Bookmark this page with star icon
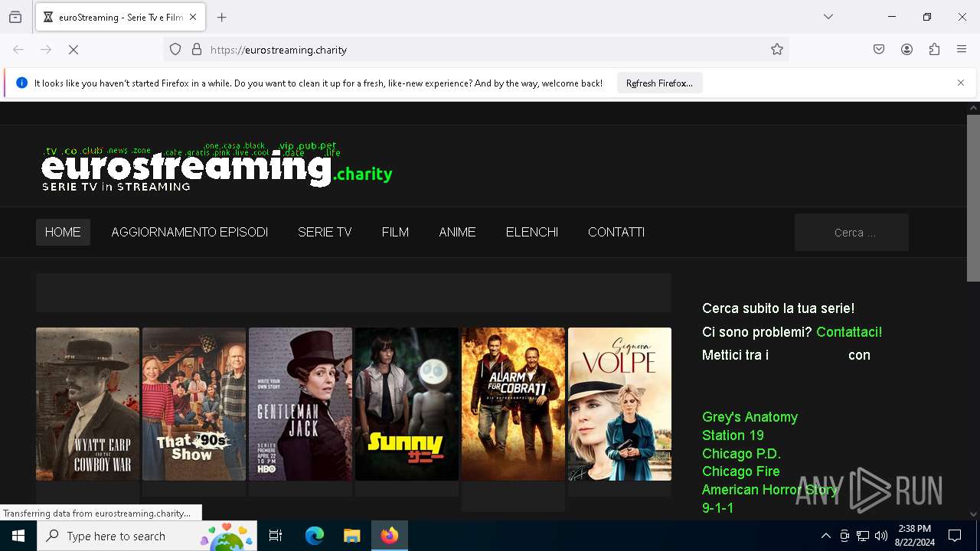This screenshot has height=551, width=980. tap(777, 50)
